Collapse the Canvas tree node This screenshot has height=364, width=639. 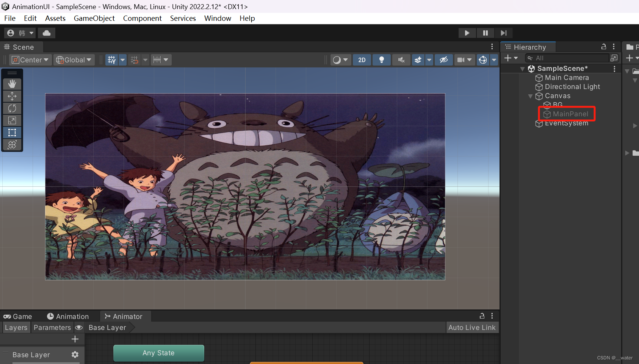(531, 96)
